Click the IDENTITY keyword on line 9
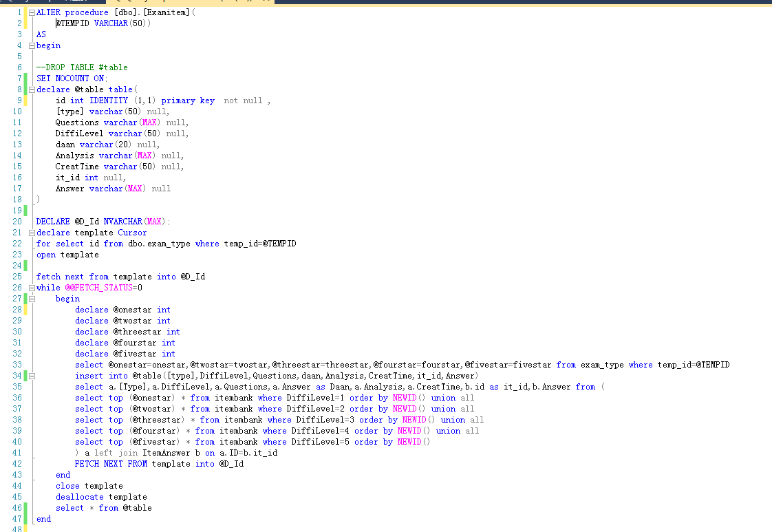This screenshot has width=772, height=532. pos(109,100)
